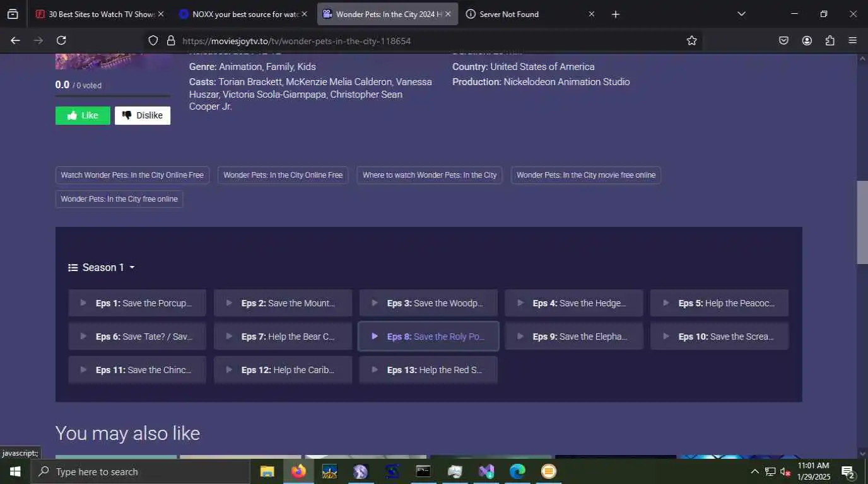Image resolution: width=868 pixels, height=484 pixels.
Task: Click the muted volume tray icon
Action: click(785, 471)
